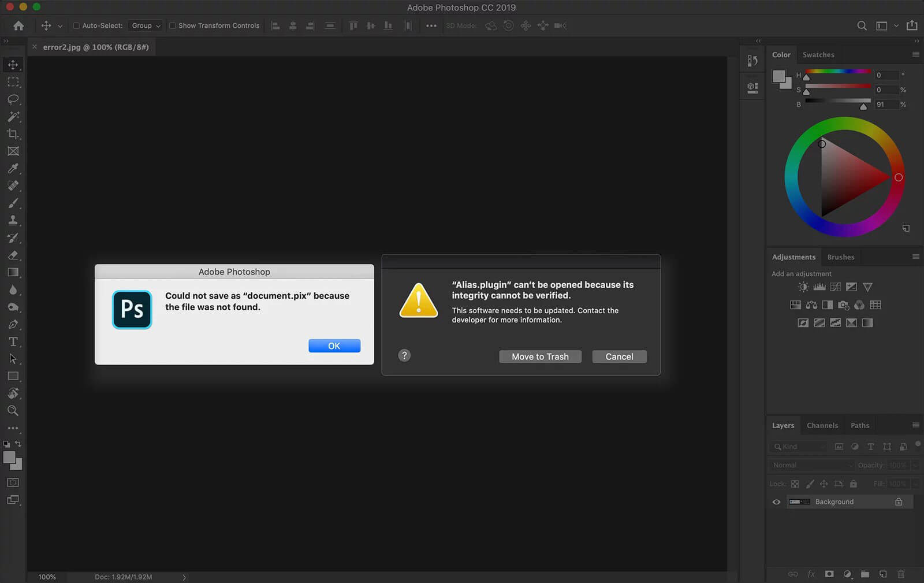The image size is (924, 583).
Task: Select the Clone Stamp tool
Action: (x=13, y=221)
